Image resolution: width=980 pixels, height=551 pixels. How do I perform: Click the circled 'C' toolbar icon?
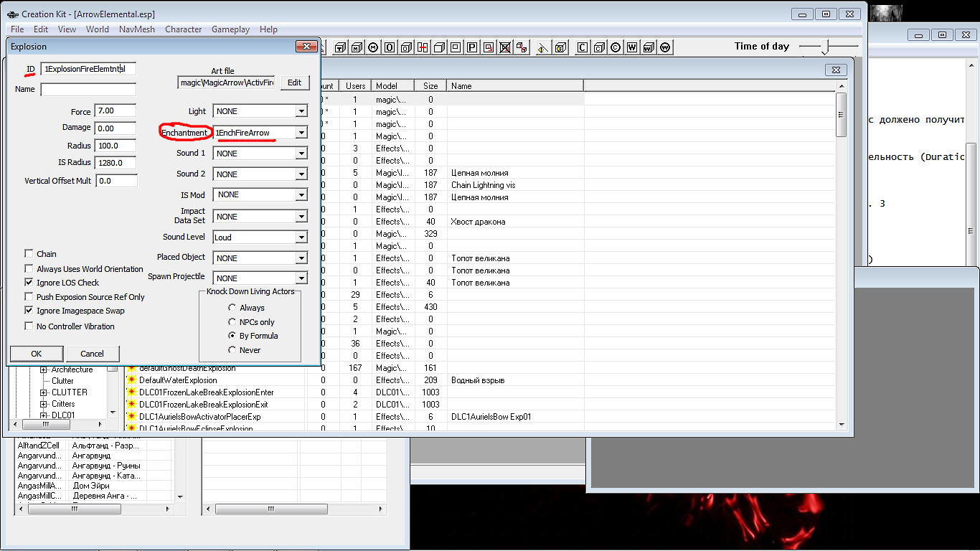(616, 47)
